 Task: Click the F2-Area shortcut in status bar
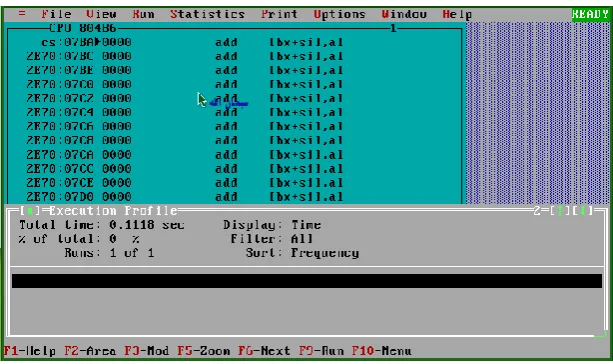click(x=90, y=351)
